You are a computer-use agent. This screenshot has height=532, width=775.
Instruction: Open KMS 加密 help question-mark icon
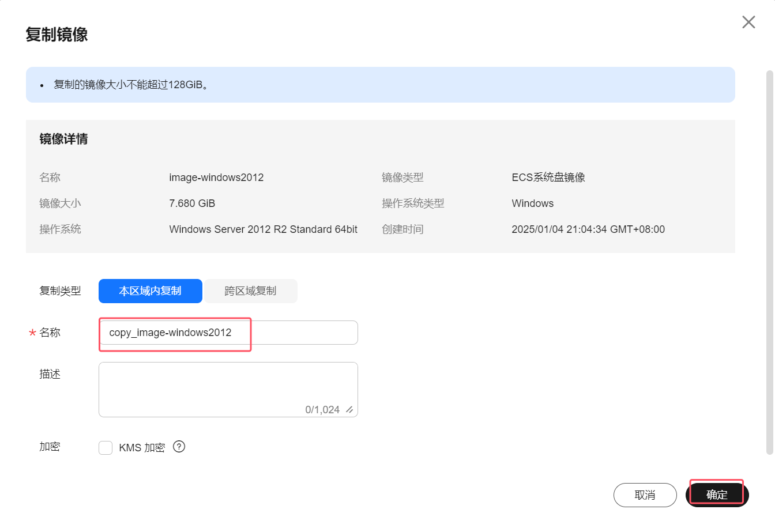[x=179, y=447]
